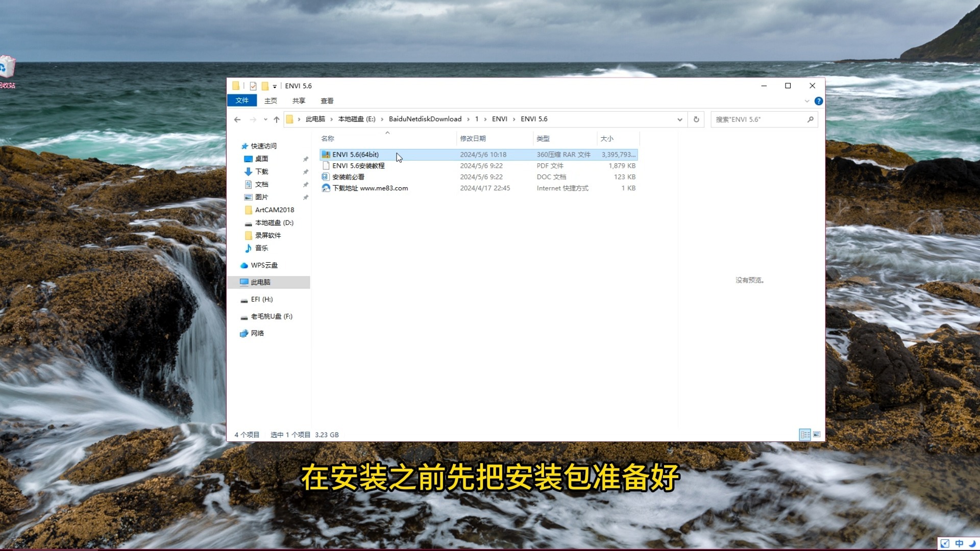Open the 文件 ribbon tab

(242, 101)
